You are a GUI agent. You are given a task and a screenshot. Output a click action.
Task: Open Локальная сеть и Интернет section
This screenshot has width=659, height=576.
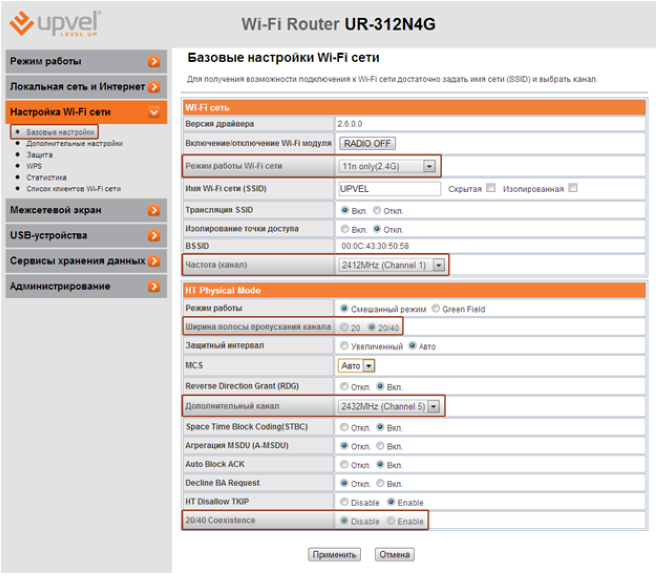point(86,87)
